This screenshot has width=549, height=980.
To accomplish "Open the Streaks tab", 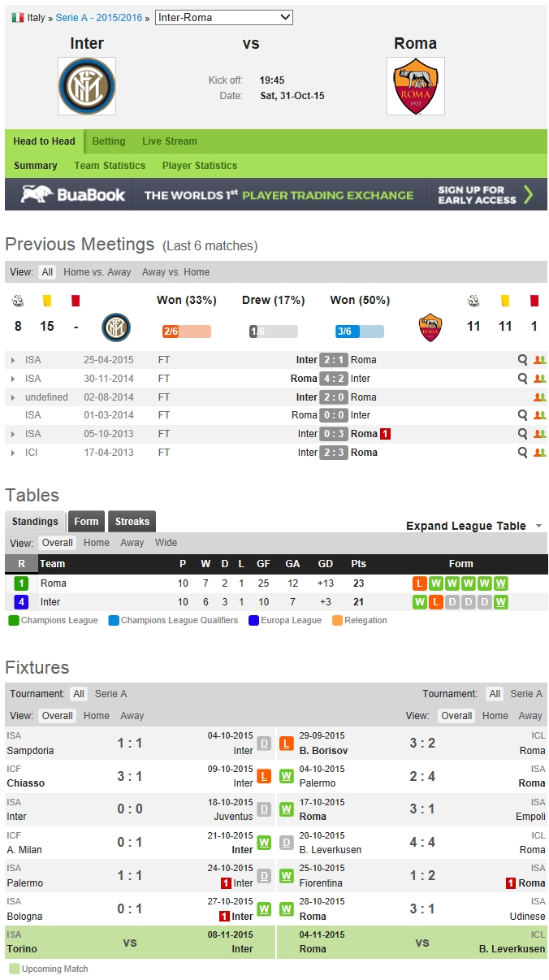I will tap(132, 522).
